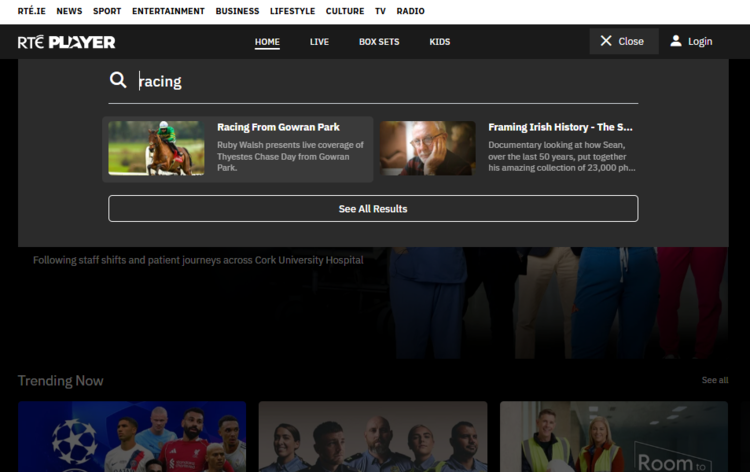Click the Trending Now heading
Image resolution: width=750 pixels, height=472 pixels.
60,381
